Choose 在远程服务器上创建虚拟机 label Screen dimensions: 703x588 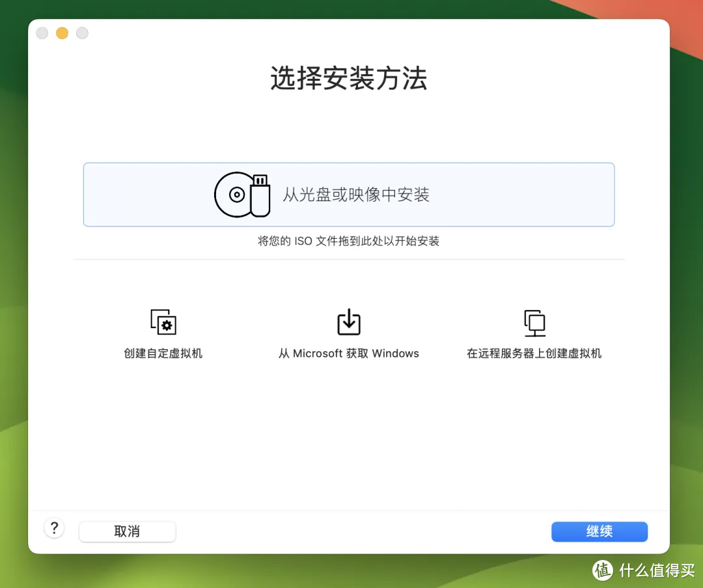[534, 354]
